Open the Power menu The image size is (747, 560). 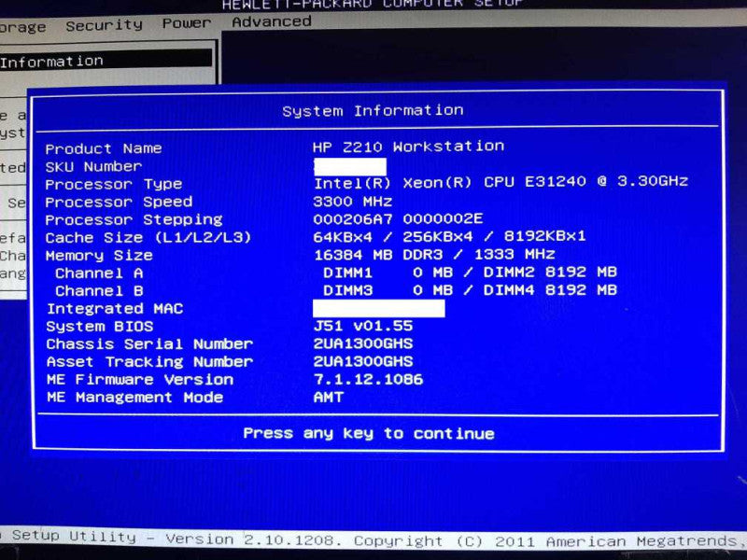[186, 23]
